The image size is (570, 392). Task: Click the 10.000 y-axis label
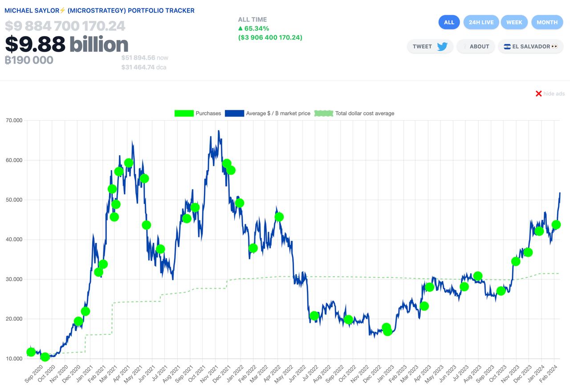point(14,359)
